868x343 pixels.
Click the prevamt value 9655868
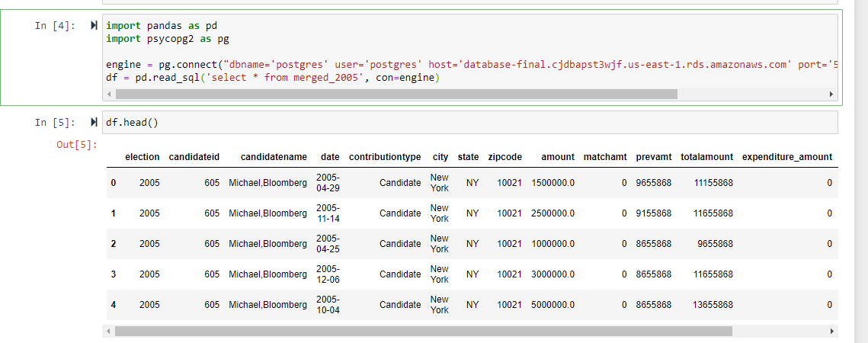654,182
